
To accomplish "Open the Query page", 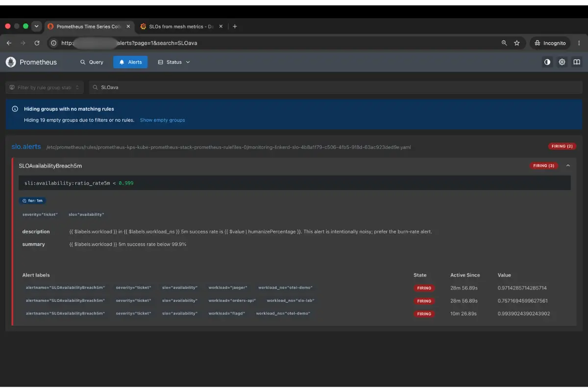I will [92, 62].
